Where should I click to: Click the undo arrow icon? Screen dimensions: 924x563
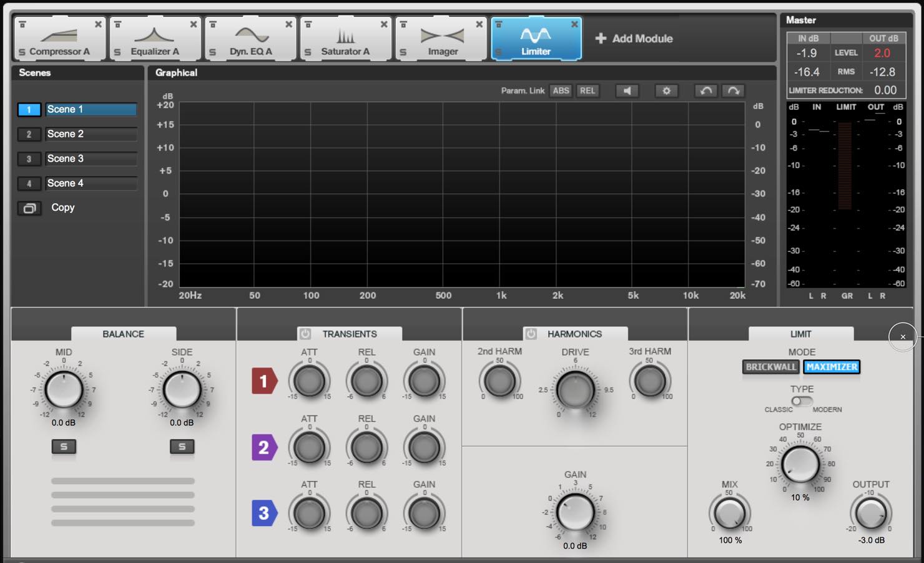(706, 91)
